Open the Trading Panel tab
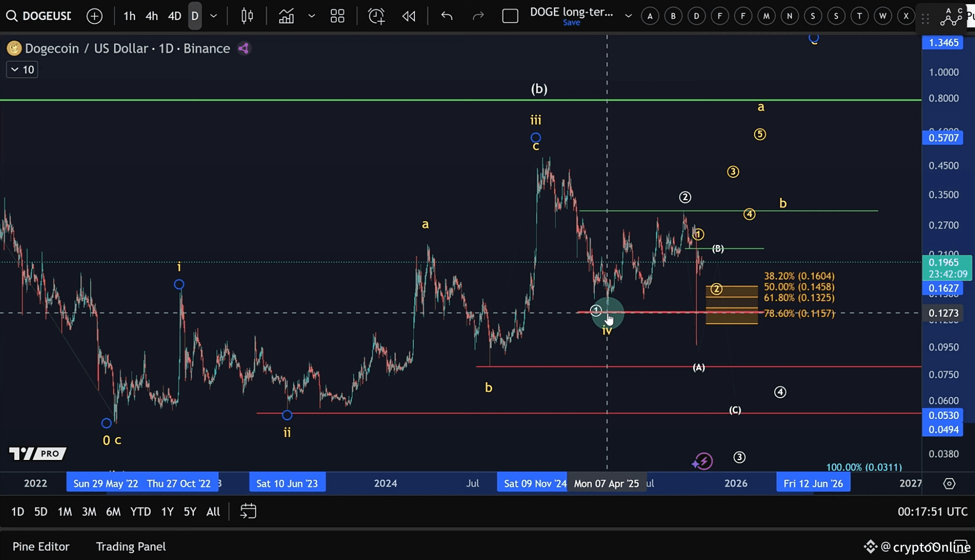975x560 pixels. click(x=131, y=547)
